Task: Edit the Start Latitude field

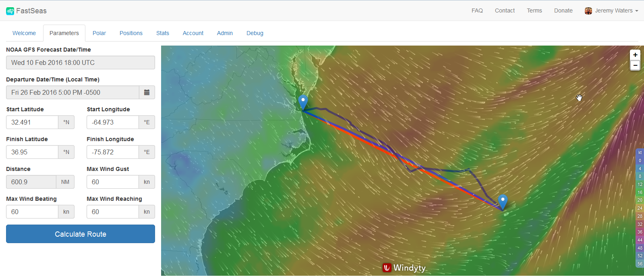Action: coord(32,122)
